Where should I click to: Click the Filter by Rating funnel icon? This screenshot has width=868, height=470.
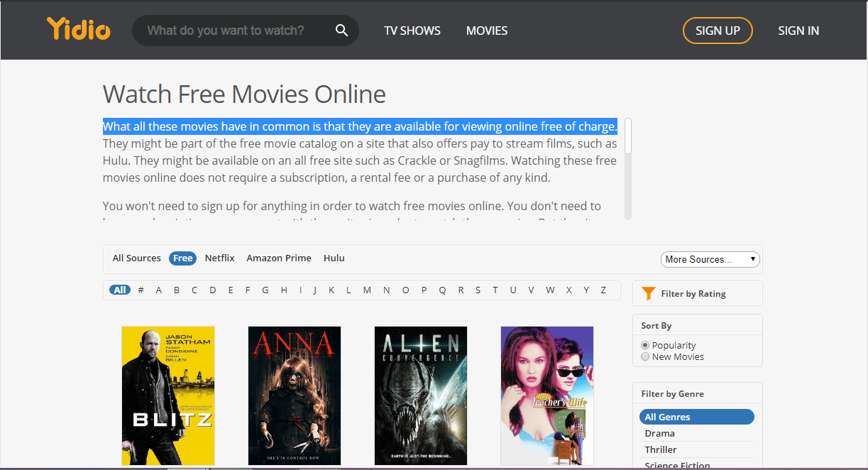click(648, 293)
